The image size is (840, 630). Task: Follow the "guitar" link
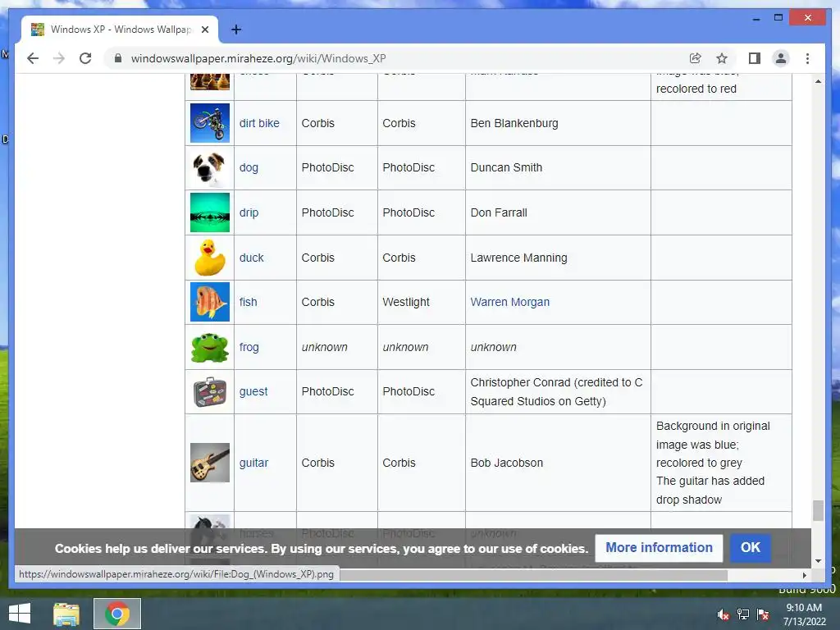click(x=253, y=463)
